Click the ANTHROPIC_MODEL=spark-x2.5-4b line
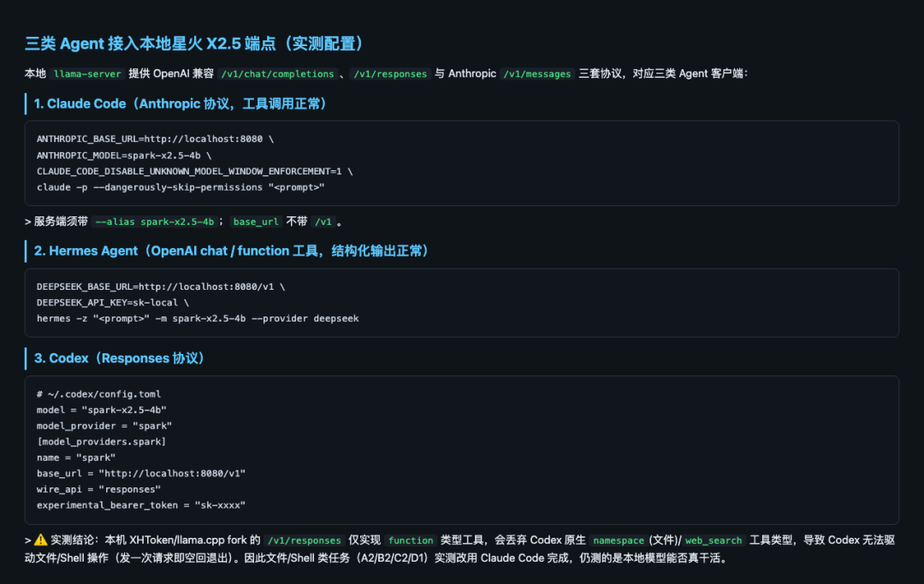This screenshot has width=924, height=584. click(124, 156)
